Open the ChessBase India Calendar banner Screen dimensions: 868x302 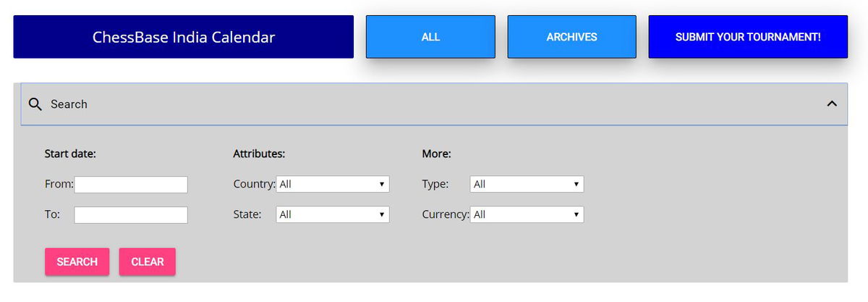[183, 37]
